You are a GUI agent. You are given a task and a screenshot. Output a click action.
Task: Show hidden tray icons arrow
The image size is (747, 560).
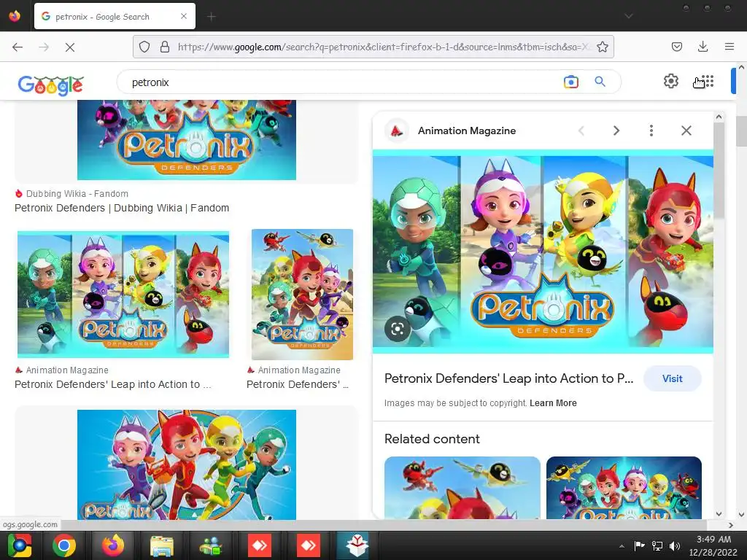tap(622, 545)
